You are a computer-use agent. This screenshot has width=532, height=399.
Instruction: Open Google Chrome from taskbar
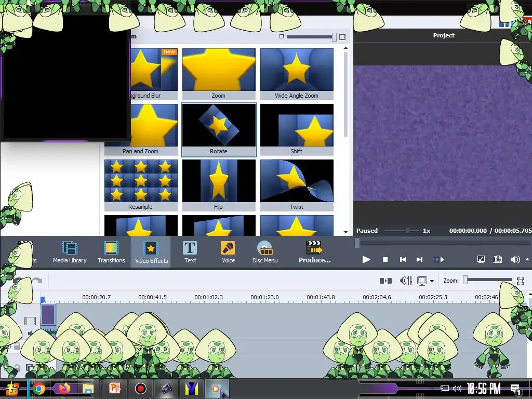coord(39,389)
